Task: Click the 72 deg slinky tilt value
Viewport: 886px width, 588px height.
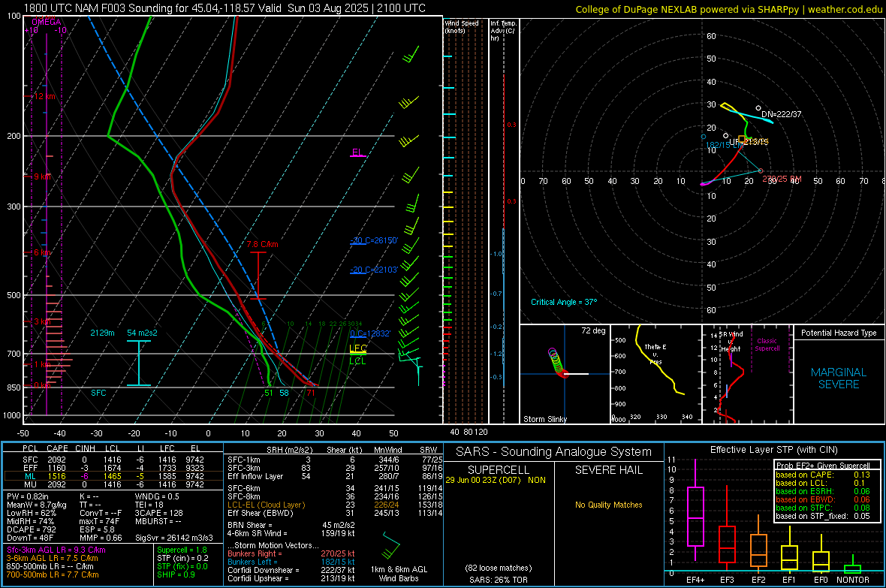Action: [x=593, y=330]
